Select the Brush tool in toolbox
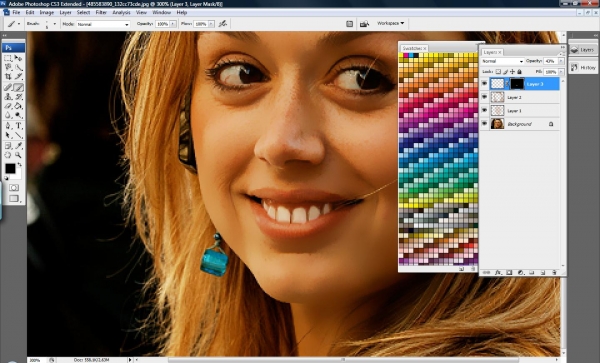The width and height of the screenshot is (600, 363). (x=18, y=87)
